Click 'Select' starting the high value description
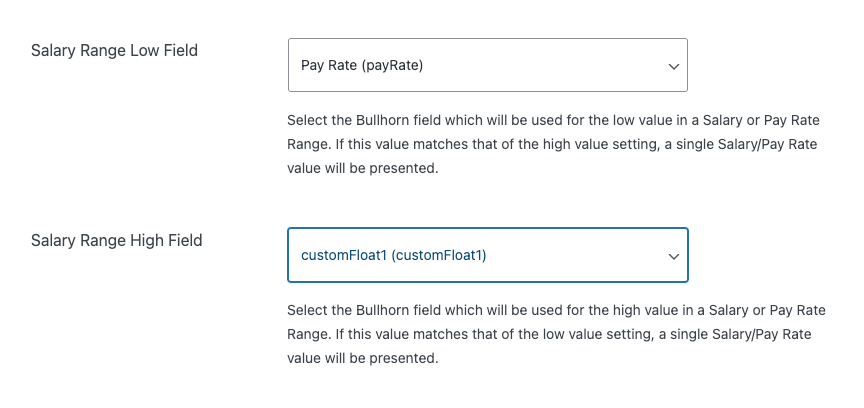The image size is (864, 408). click(x=307, y=309)
